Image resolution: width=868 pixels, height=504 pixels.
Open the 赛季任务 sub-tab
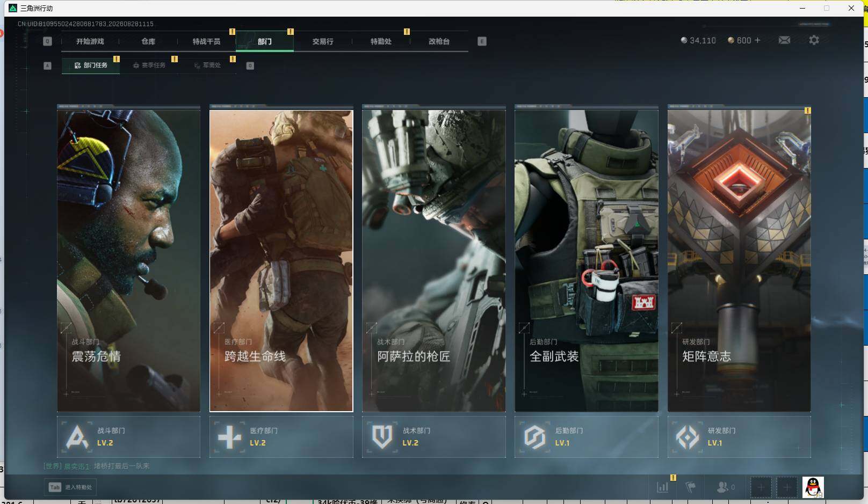click(149, 65)
